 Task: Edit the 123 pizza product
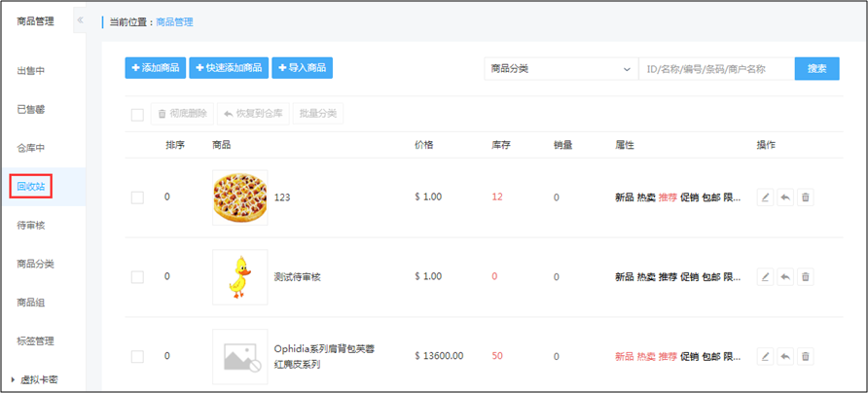pyautogui.click(x=765, y=197)
